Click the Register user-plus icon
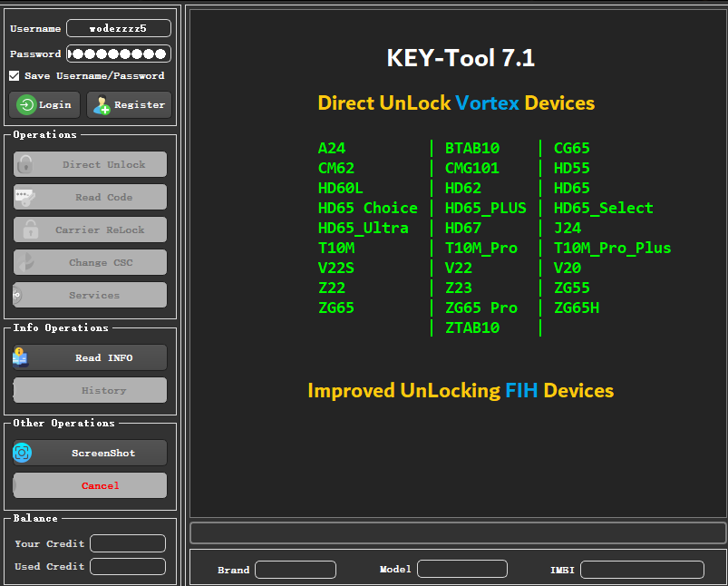 (x=102, y=104)
